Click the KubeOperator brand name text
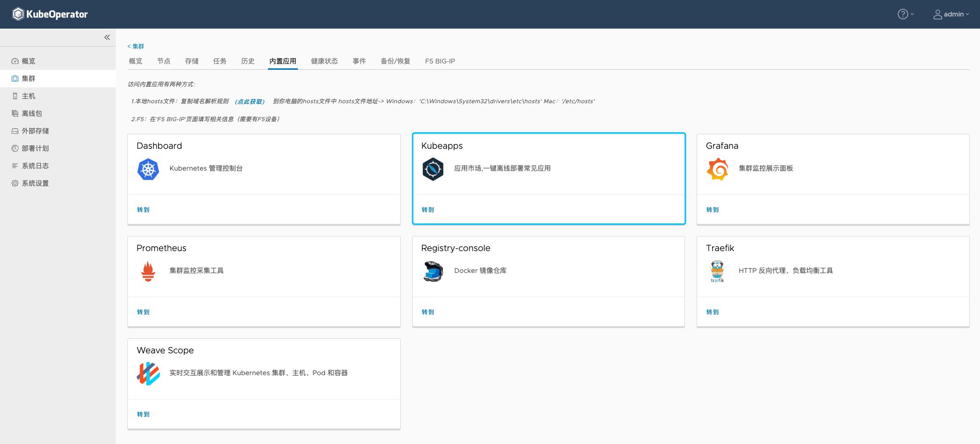This screenshot has height=444, width=980. coord(57,14)
